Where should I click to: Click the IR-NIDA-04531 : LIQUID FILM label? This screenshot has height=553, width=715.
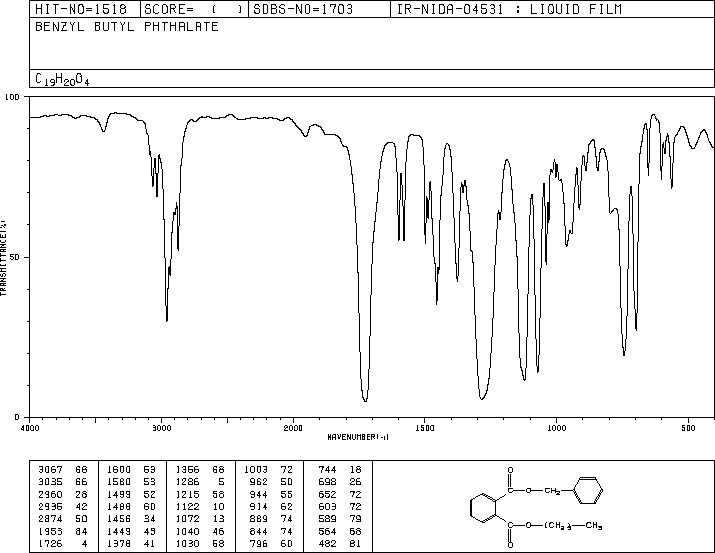tap(509, 9)
